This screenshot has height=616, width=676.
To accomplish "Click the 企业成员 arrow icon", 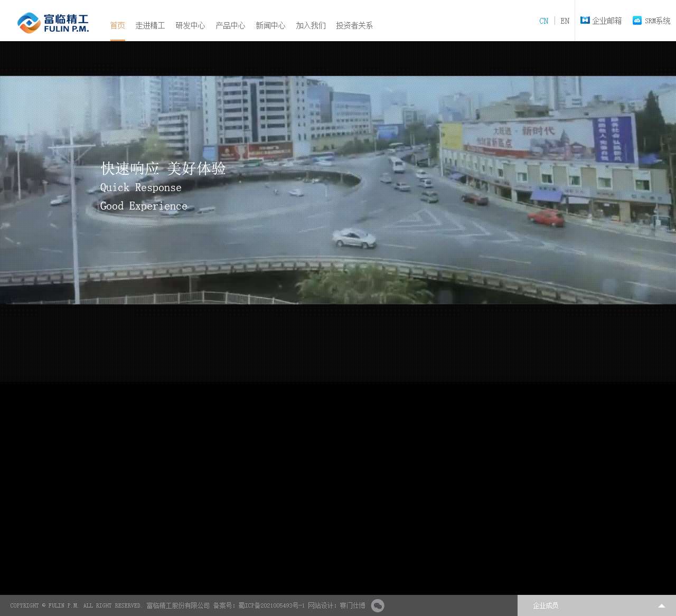I will click(x=661, y=606).
